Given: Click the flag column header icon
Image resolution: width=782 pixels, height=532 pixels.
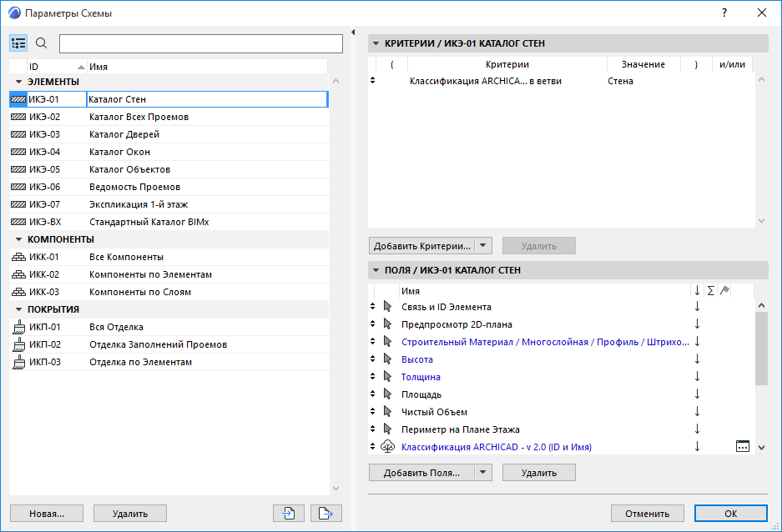Looking at the screenshot, I should (x=724, y=290).
